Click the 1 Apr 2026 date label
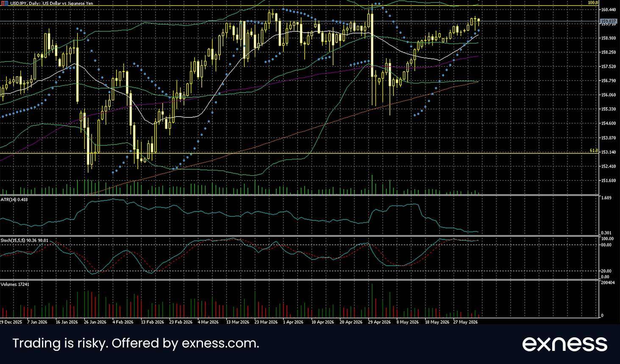The height and width of the screenshot is (364, 620). click(x=293, y=322)
